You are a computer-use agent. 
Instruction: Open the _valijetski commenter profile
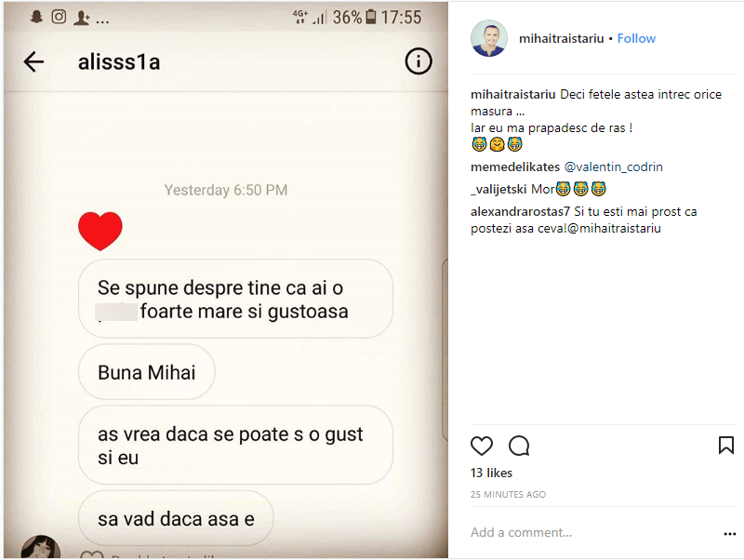pyautogui.click(x=499, y=189)
